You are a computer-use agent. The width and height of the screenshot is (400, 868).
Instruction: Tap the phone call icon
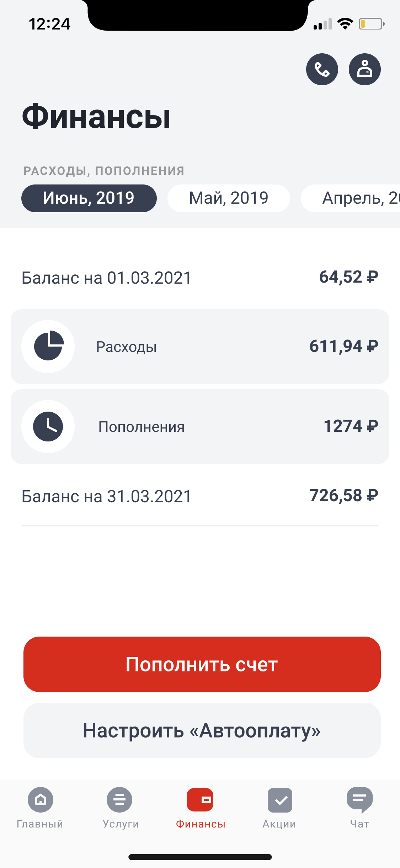(322, 69)
